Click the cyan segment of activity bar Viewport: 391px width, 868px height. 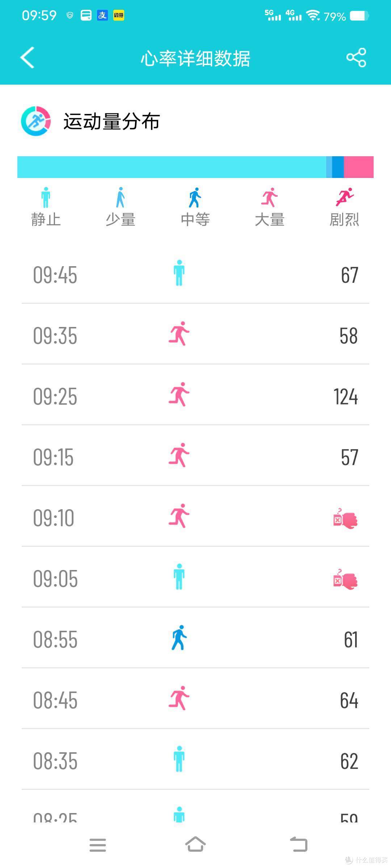click(x=172, y=167)
